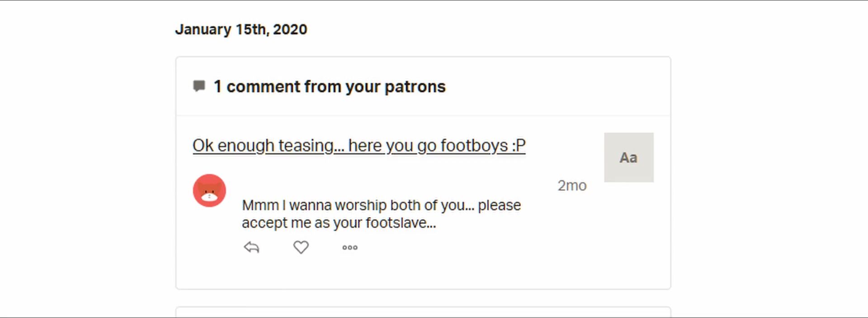Click the word "please" in the comment
868x318 pixels.
pyautogui.click(x=499, y=205)
